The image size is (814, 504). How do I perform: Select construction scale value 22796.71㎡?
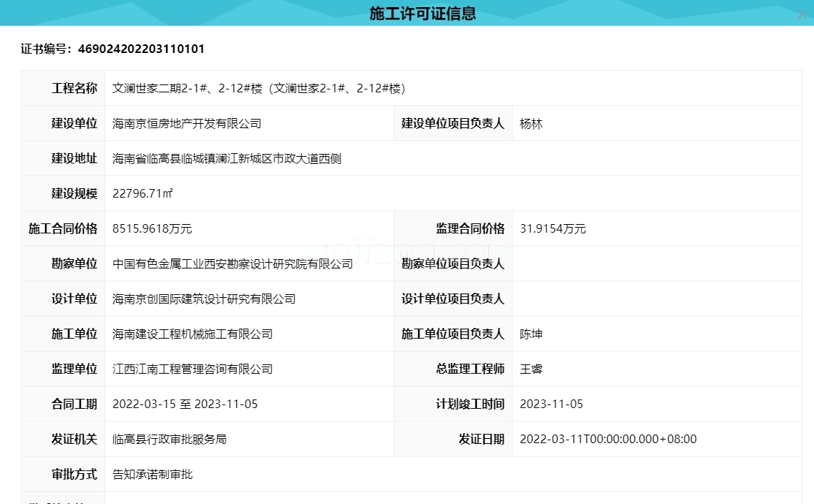(x=142, y=193)
